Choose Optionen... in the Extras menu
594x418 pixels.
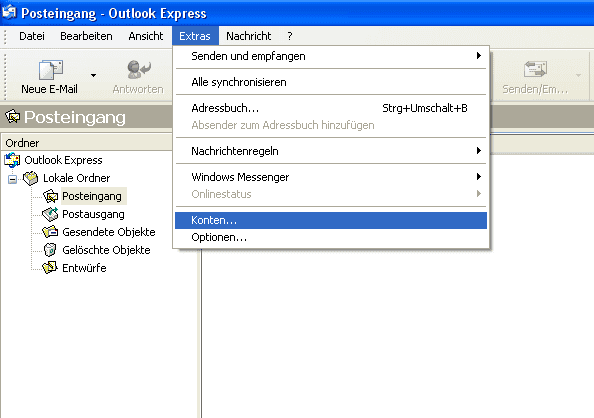pos(331,237)
